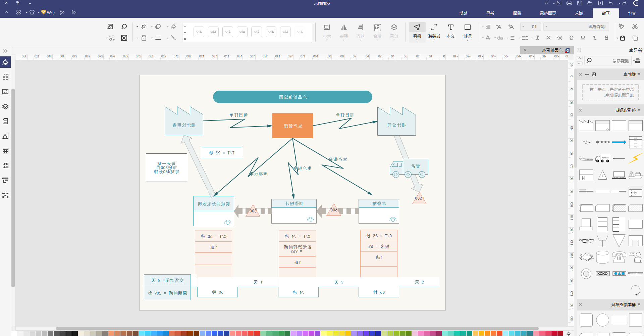Screen dimensions: 644x336
Task: Toggle Superscript formatting
Action: (x=559, y=38)
